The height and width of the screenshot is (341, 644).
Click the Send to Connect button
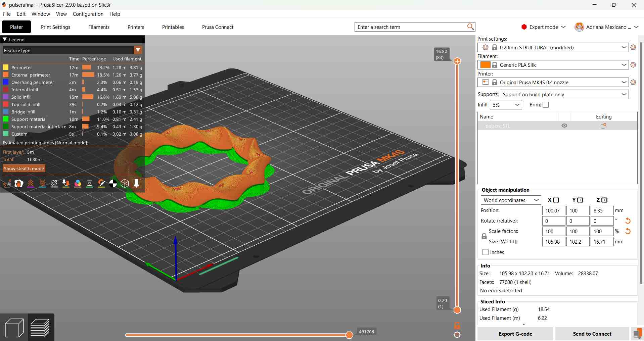pyautogui.click(x=592, y=334)
